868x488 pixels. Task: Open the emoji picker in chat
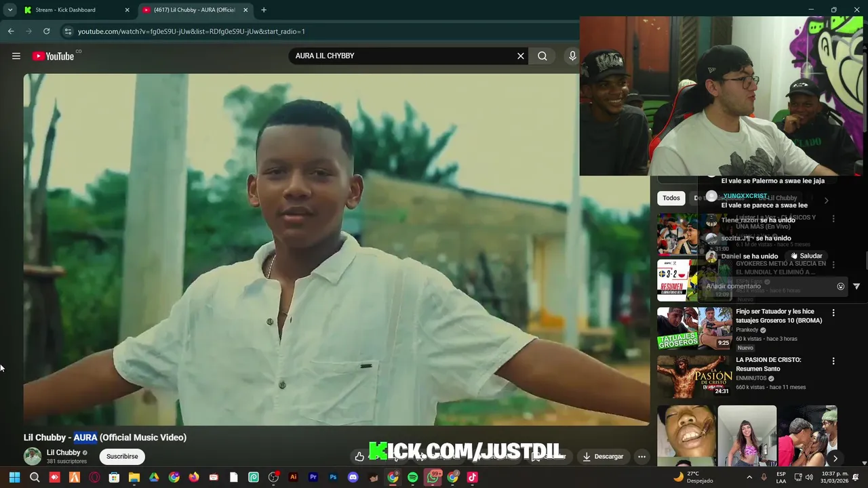[x=840, y=286]
